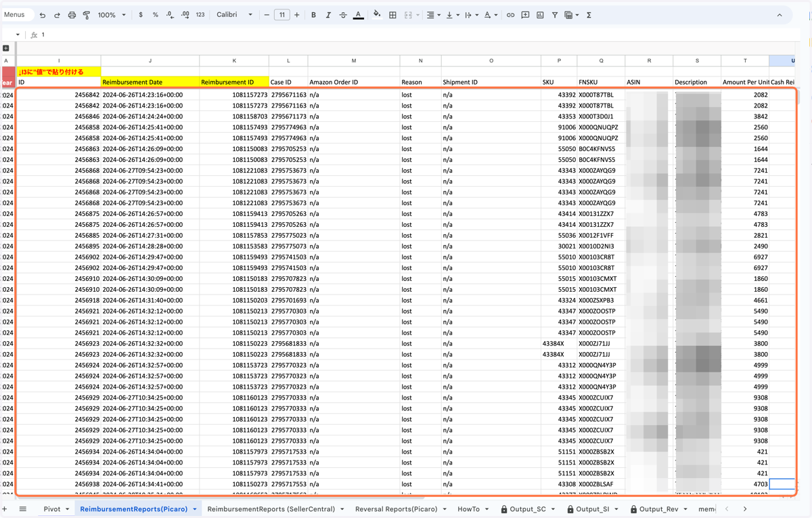Insert a link with the link icon

coord(510,15)
